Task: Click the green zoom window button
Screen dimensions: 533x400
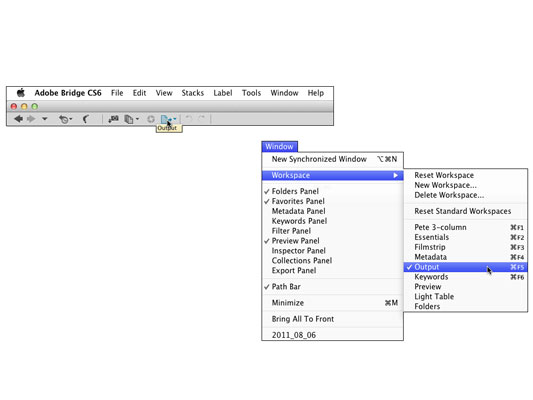Action: 35,106
